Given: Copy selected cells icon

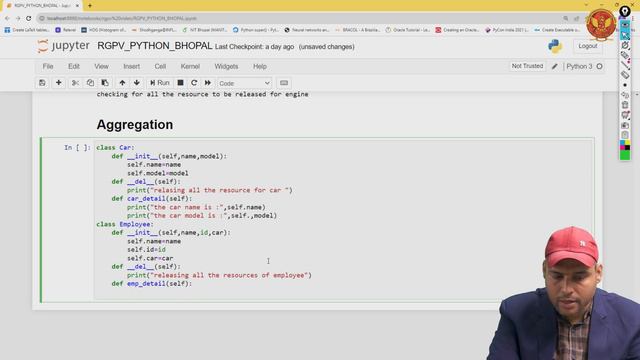Looking at the screenshot, I should pos(90,83).
